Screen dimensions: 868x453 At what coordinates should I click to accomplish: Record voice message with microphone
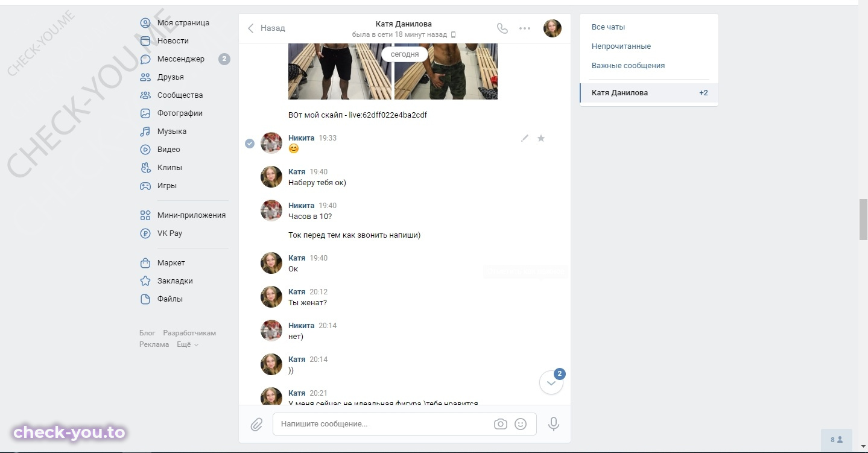[x=554, y=424]
